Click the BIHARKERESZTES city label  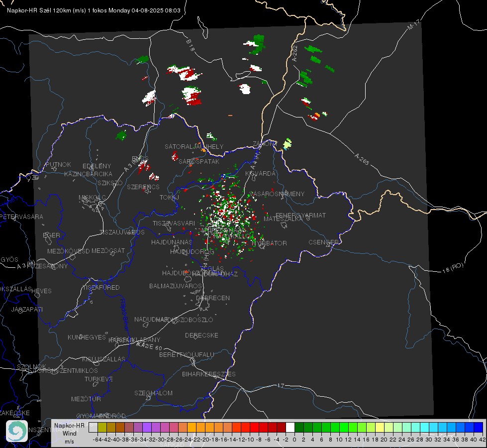(209, 374)
